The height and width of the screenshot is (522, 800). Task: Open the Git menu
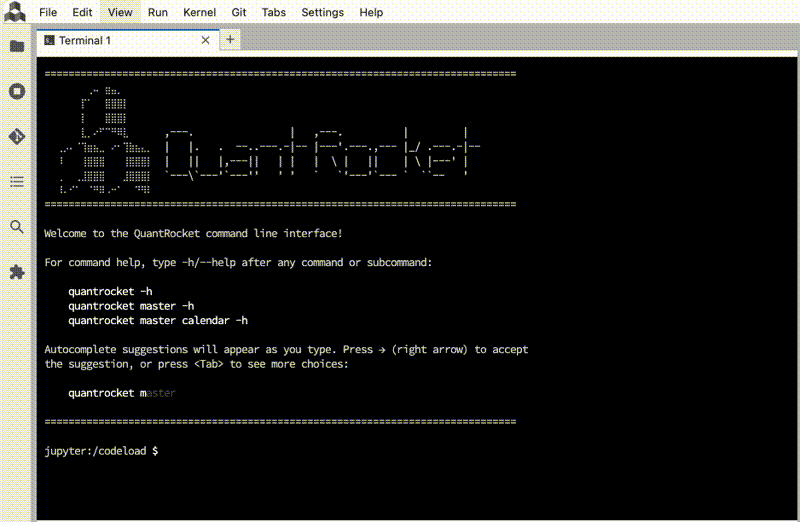click(239, 12)
